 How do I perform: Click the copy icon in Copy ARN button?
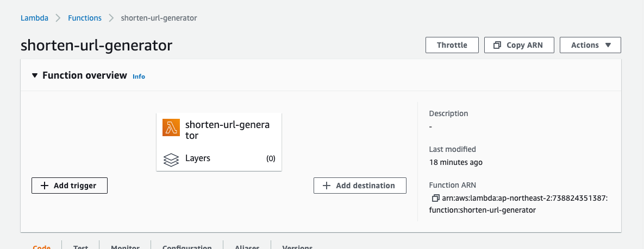pos(497,46)
